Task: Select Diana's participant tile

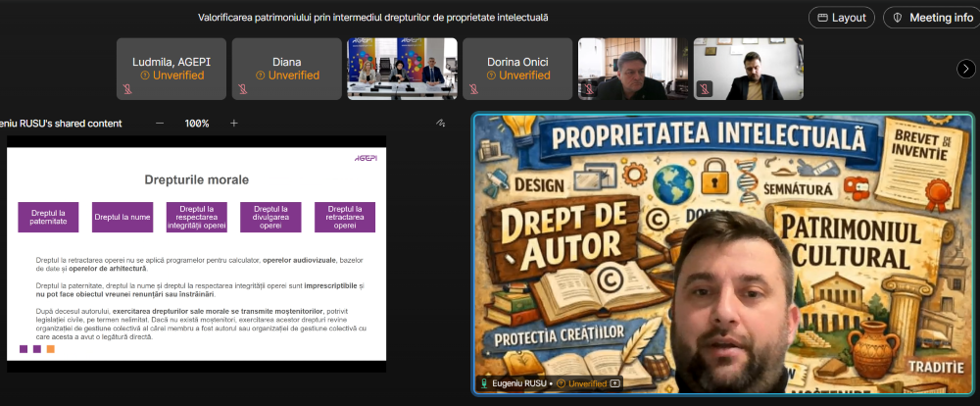Action: (x=286, y=69)
